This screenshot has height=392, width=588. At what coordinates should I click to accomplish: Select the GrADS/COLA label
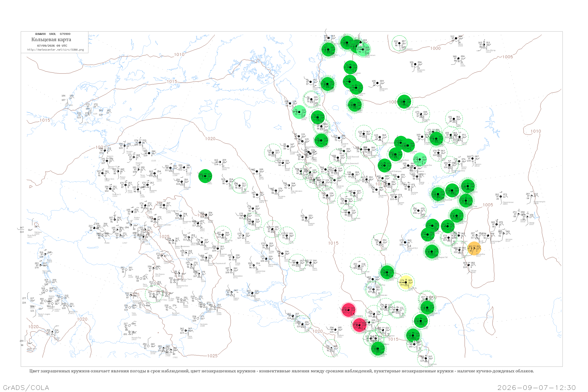(x=26, y=387)
